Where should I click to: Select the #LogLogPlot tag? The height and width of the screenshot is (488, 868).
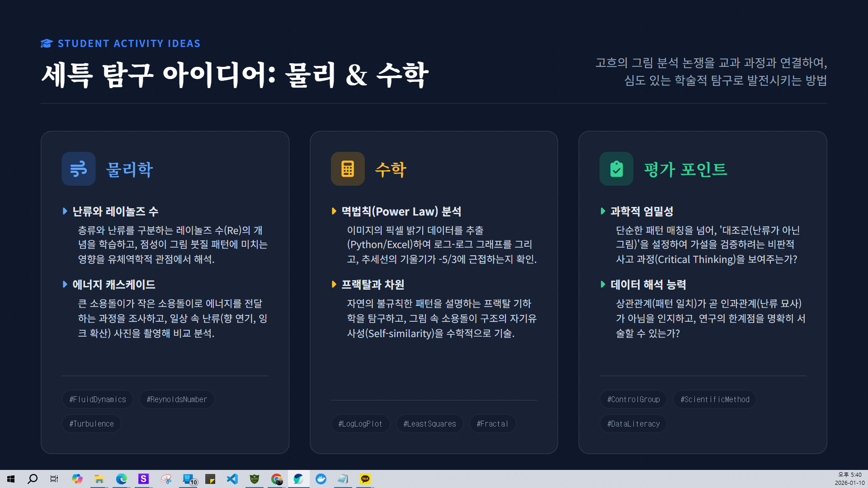[360, 424]
